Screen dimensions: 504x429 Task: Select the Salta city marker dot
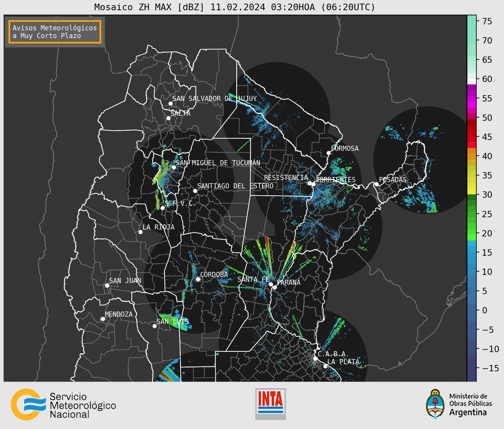click(x=169, y=118)
